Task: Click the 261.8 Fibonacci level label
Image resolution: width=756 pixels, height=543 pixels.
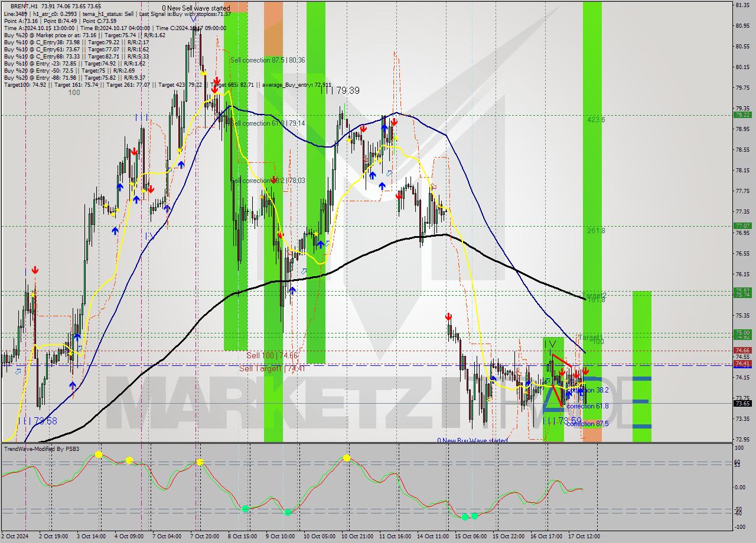Action: 596,231
